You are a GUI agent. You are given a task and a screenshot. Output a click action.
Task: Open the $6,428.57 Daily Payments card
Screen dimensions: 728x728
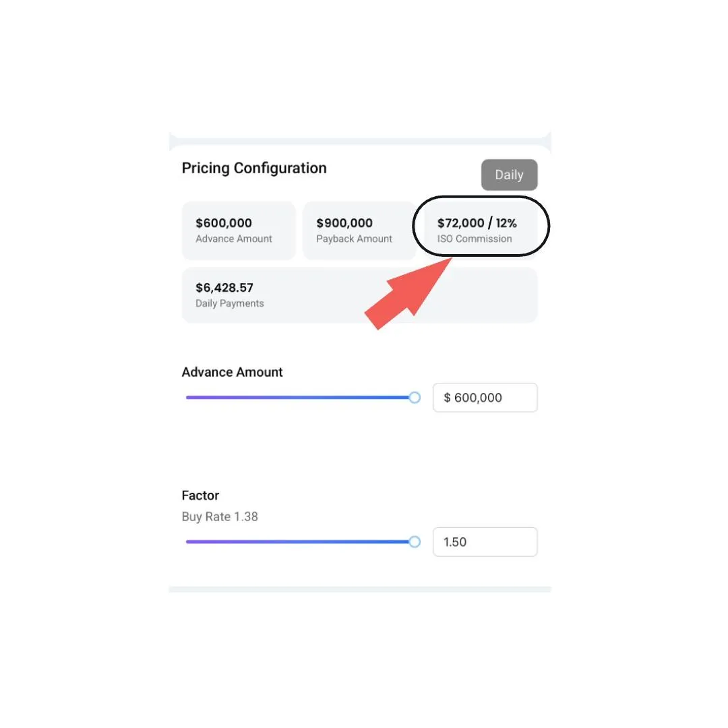click(x=359, y=295)
